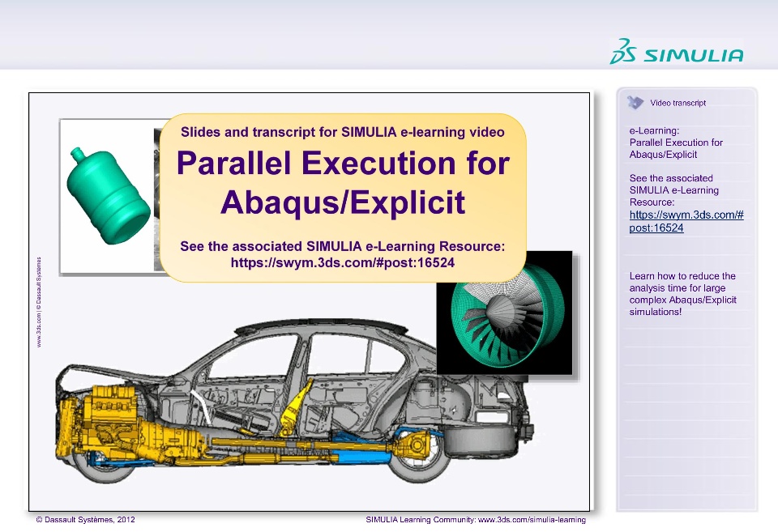This screenshot has height=532, width=778.
Task: Click the green water bottle model thumbnail
Action: coord(108,196)
